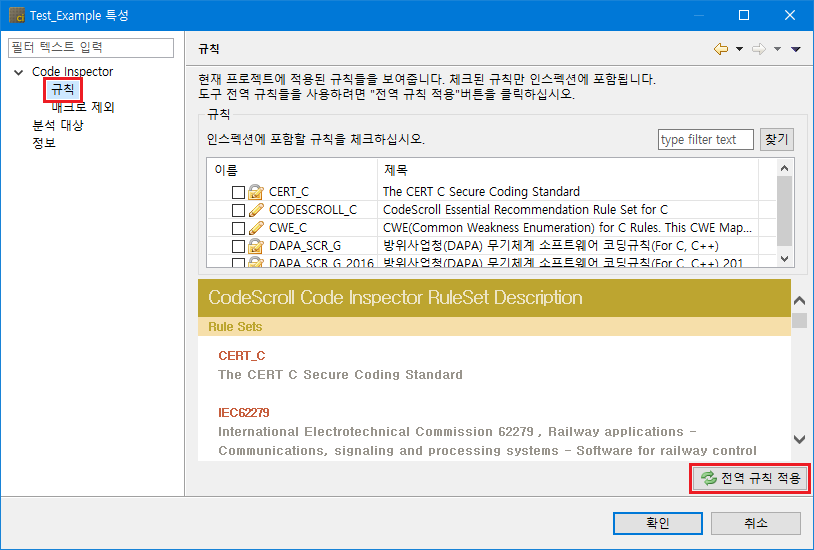814x550 pixels.
Task: Click the Test_Example window title icon
Action: coord(17,15)
